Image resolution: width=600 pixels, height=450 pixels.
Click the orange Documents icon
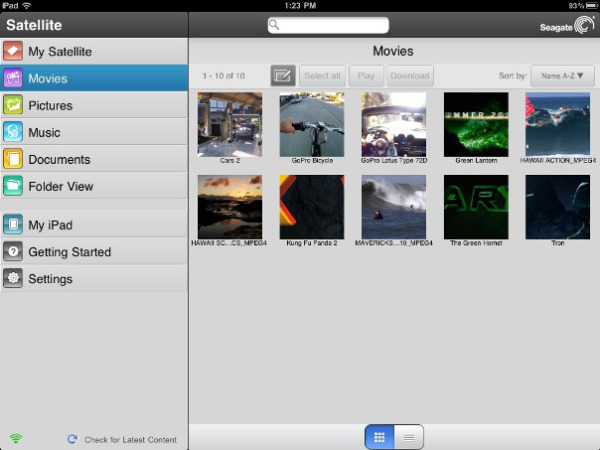coord(13,159)
